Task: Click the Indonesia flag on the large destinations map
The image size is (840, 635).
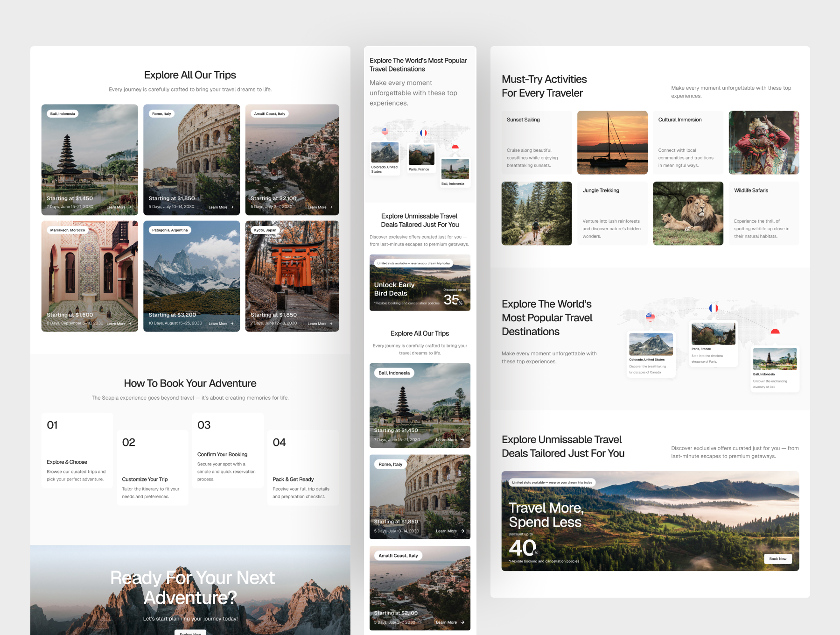Action: point(775,332)
